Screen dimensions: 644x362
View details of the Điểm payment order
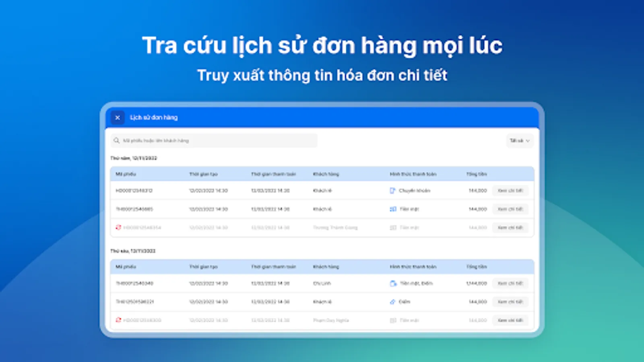click(x=510, y=302)
